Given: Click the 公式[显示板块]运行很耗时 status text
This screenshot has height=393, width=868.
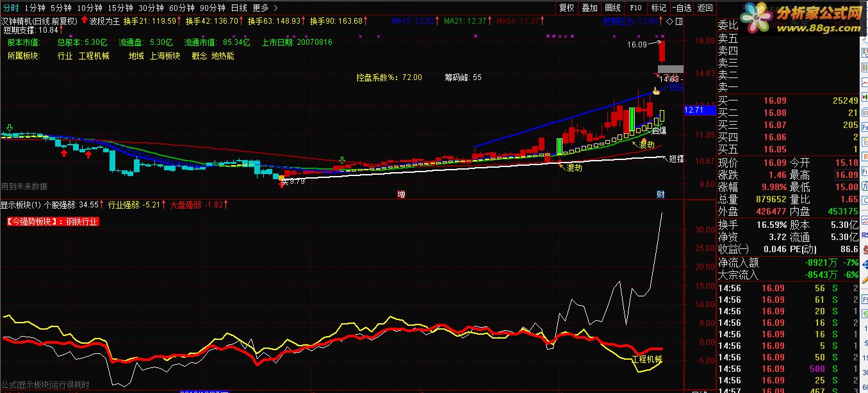Looking at the screenshot, I should (x=45, y=385).
